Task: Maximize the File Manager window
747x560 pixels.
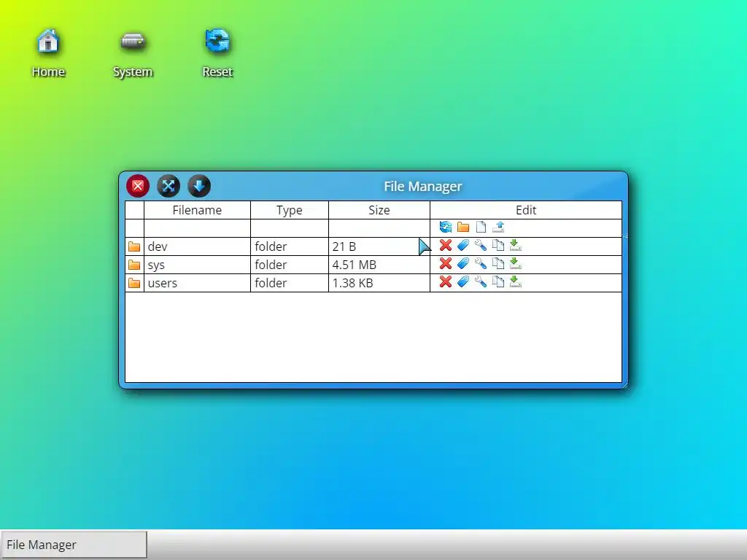Action: pos(169,186)
